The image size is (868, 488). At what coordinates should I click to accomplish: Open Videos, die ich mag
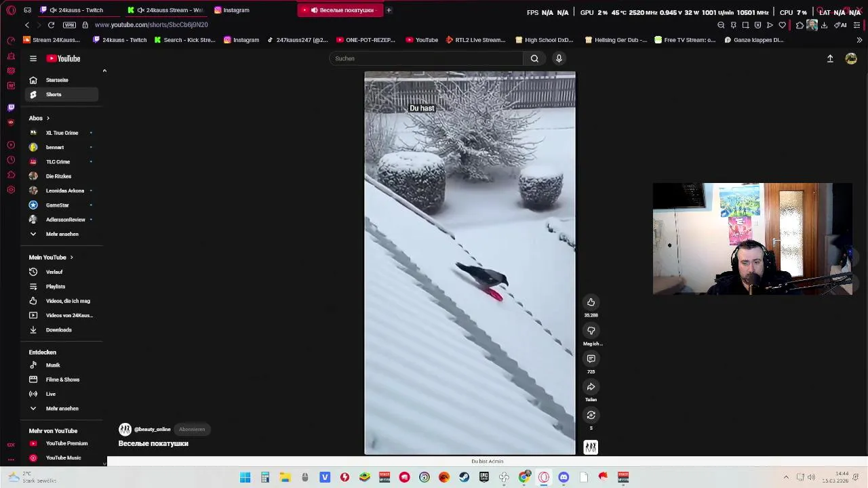tap(62, 301)
